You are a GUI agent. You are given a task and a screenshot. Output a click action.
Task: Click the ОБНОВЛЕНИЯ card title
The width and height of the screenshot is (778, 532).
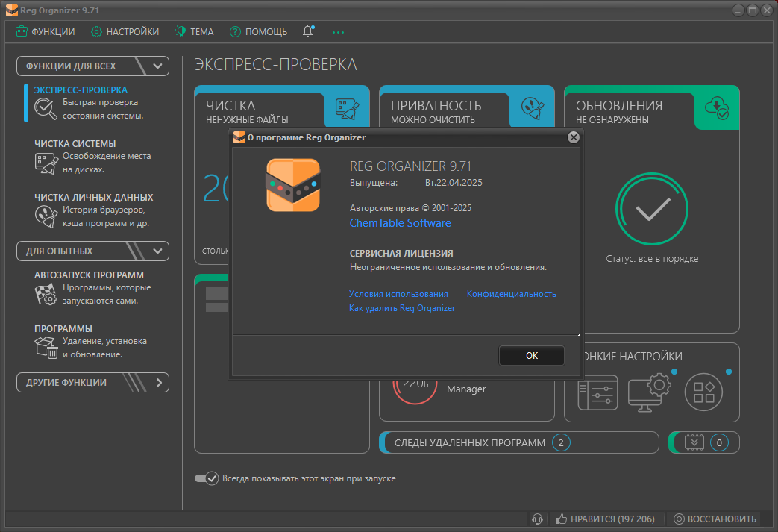click(x=618, y=106)
